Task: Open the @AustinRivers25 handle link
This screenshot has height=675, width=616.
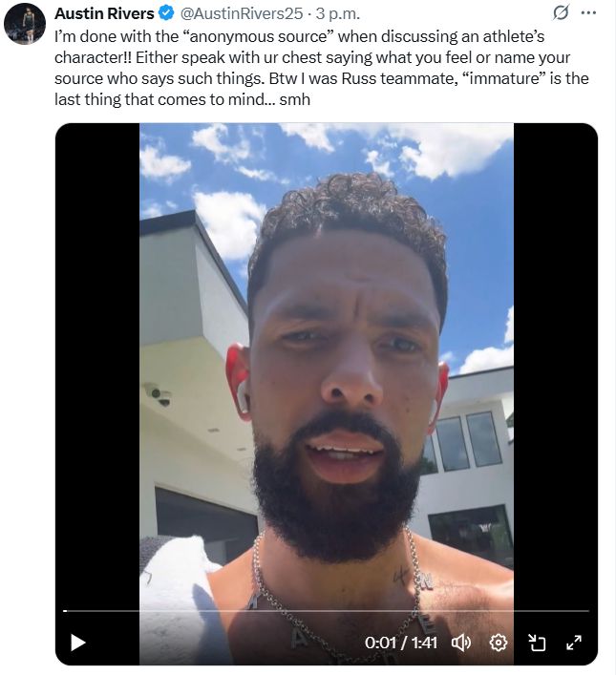Action: click(242, 13)
